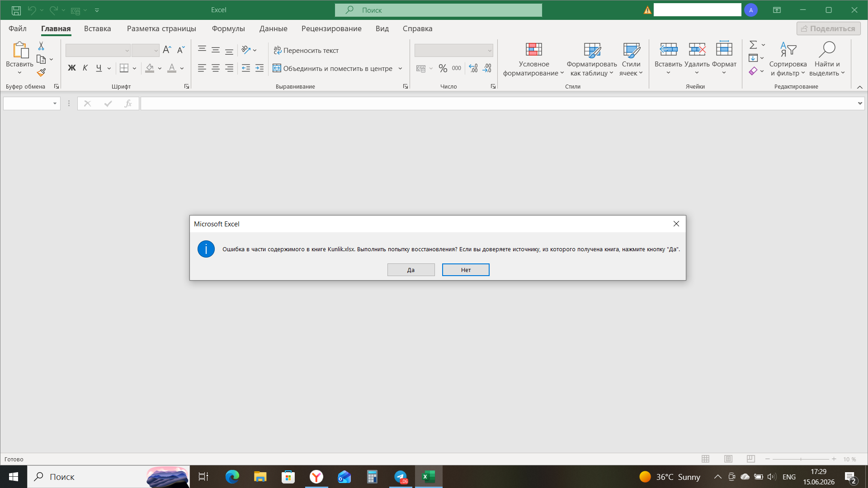Toggle italic К formatting
The height and width of the screenshot is (488, 868).
(x=85, y=68)
